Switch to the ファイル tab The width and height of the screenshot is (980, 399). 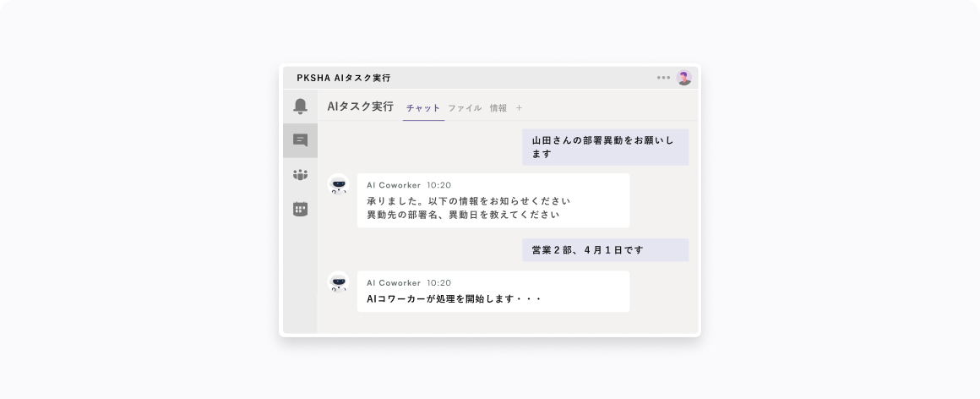[465, 108]
